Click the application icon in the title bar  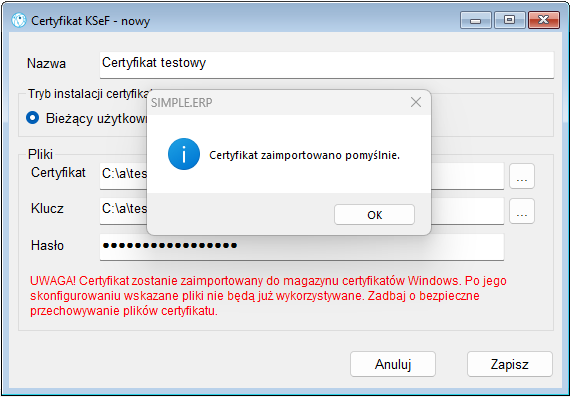coord(19,20)
